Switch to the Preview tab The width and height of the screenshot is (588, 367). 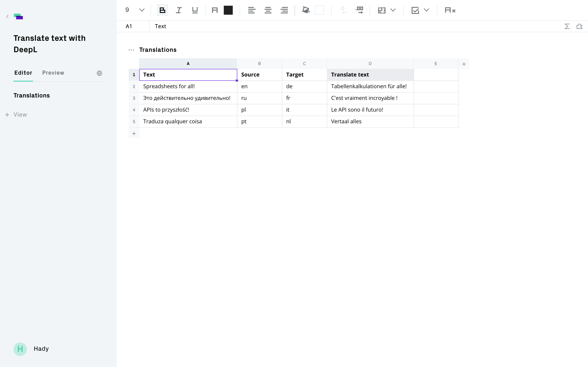53,73
